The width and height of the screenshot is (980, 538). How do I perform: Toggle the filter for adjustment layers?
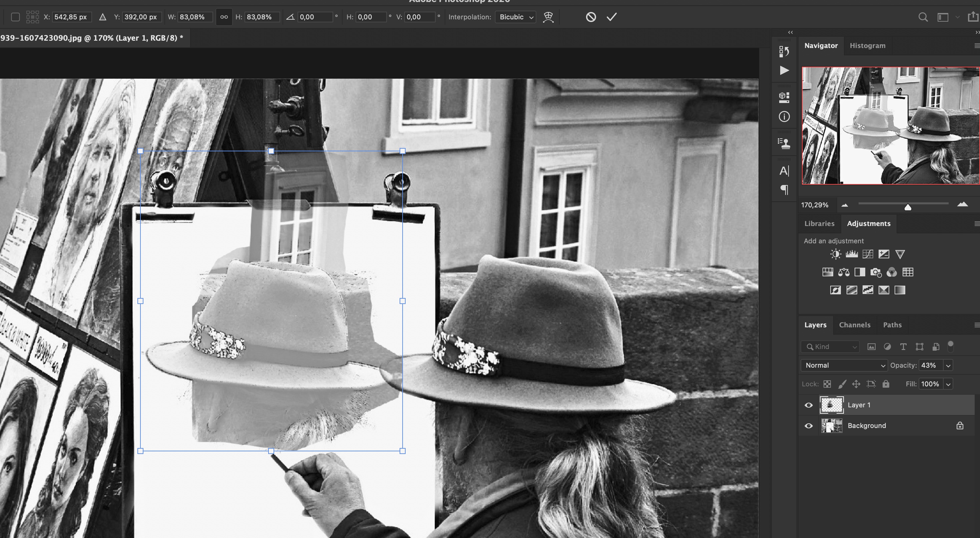click(x=887, y=347)
